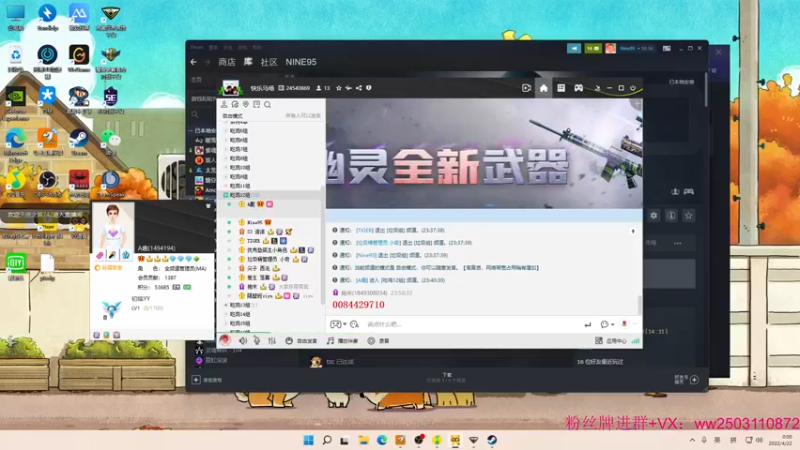This screenshot has width=800, height=450.
Task: Click the send enter arrow icon
Action: (x=587, y=324)
